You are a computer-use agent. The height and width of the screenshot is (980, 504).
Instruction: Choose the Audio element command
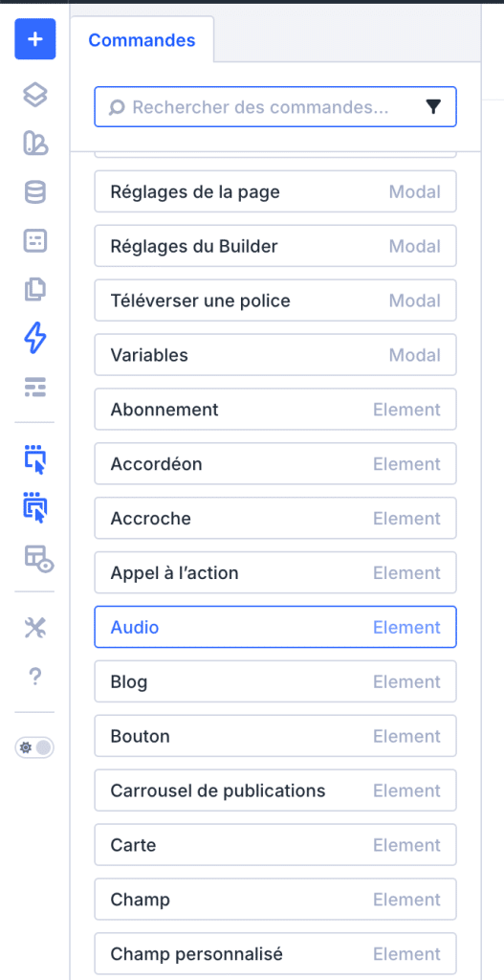[275, 627]
